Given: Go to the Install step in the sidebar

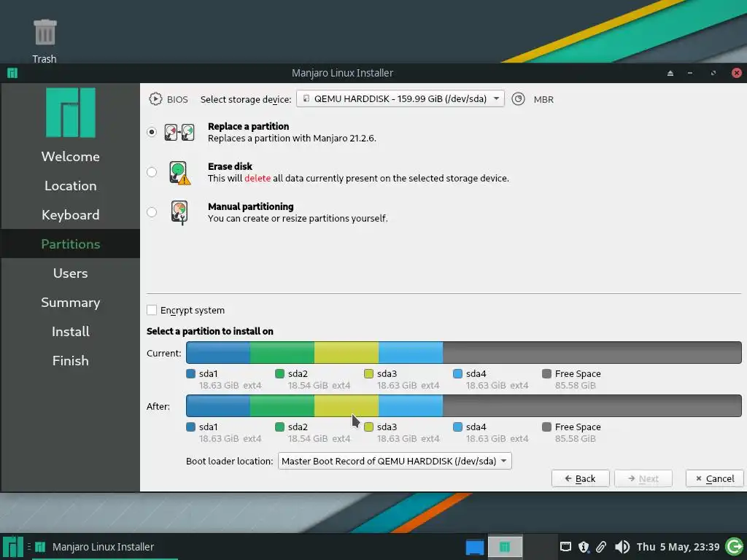Looking at the screenshot, I should click(x=71, y=332).
